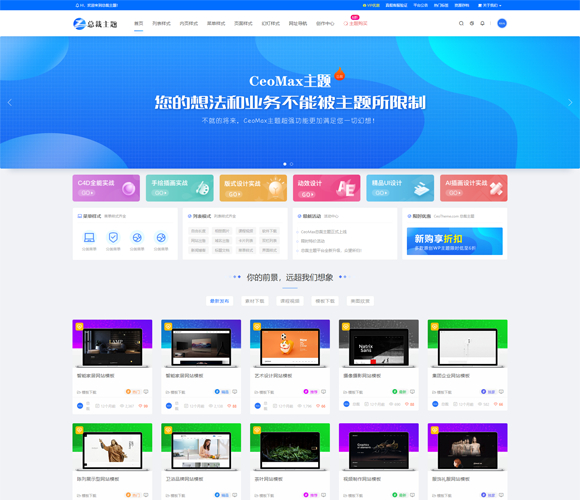Click the 卫浴品牌网站模板 title
Image resolution: width=580 pixels, height=500 pixels.
(x=185, y=479)
